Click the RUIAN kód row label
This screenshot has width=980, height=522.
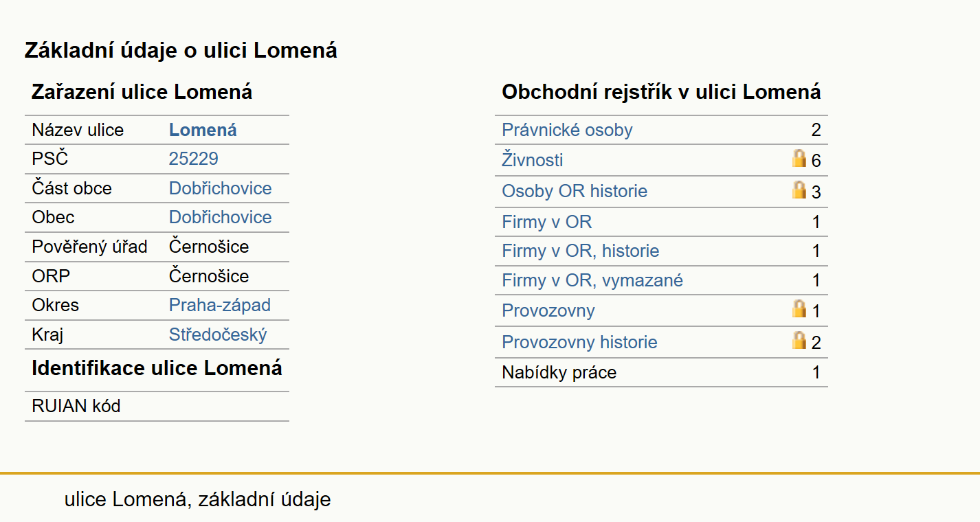pos(76,406)
